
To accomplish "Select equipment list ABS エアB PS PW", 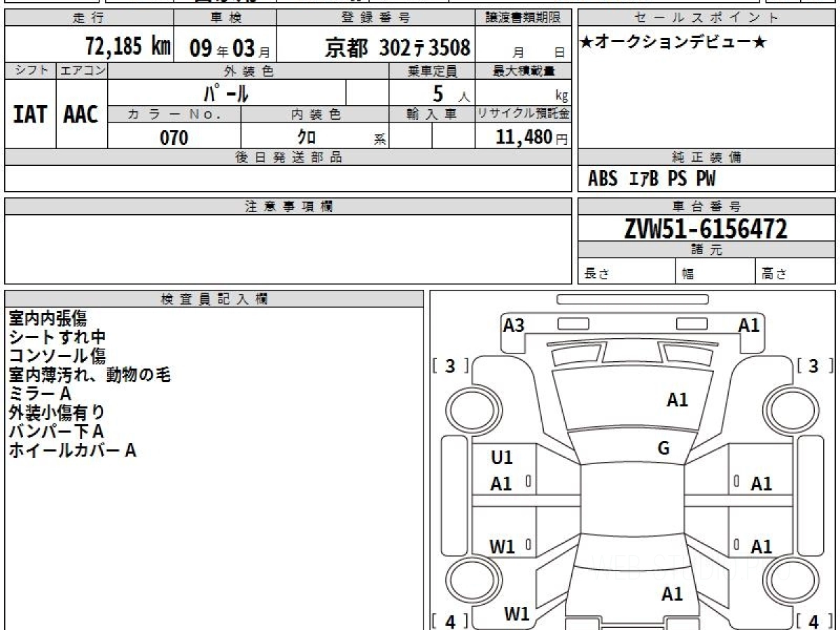I will tap(652, 179).
